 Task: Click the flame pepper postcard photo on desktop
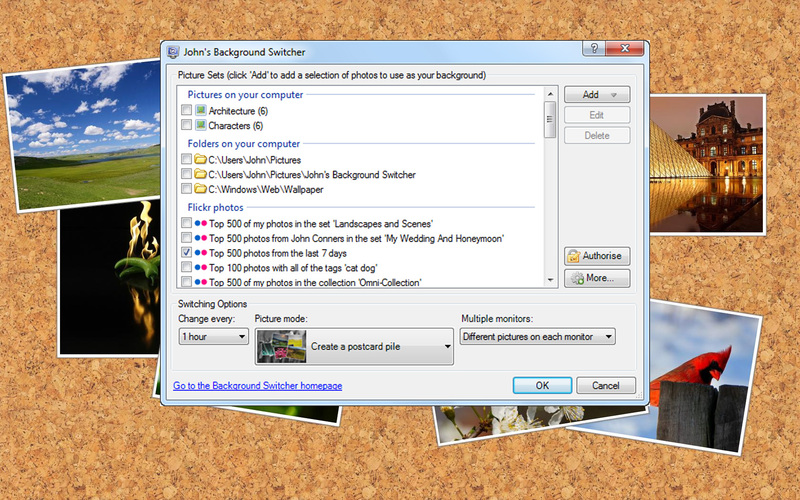click(110, 280)
